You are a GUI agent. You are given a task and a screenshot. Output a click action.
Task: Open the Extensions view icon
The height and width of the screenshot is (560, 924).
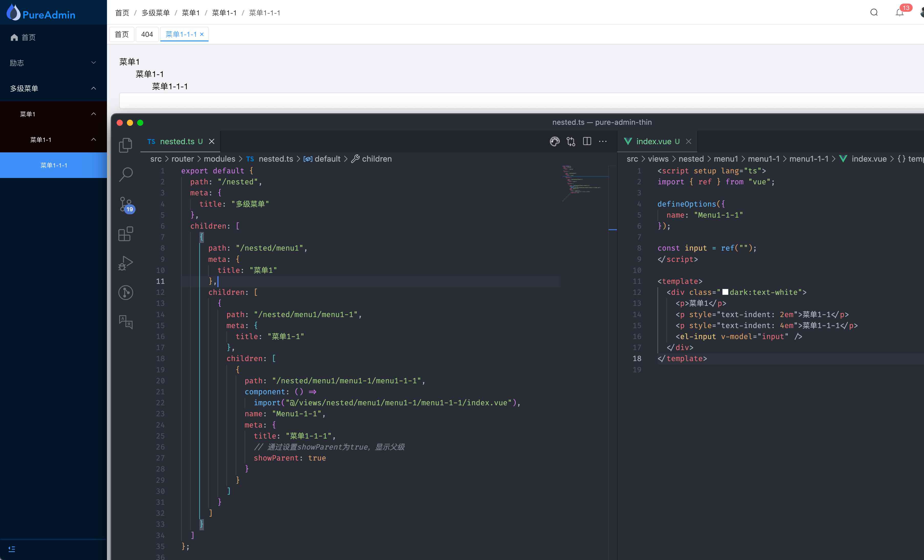(126, 233)
